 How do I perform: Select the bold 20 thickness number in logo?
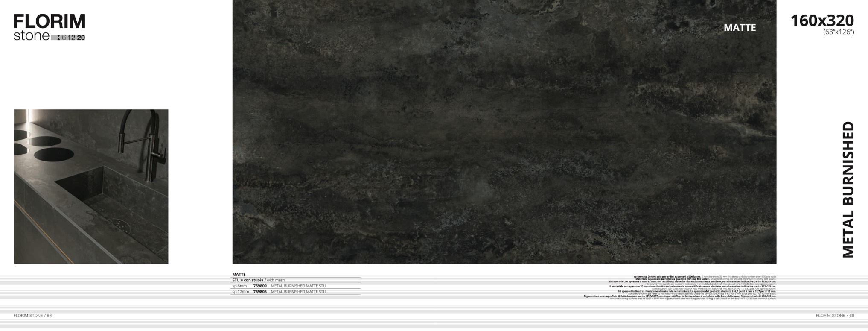coord(81,38)
